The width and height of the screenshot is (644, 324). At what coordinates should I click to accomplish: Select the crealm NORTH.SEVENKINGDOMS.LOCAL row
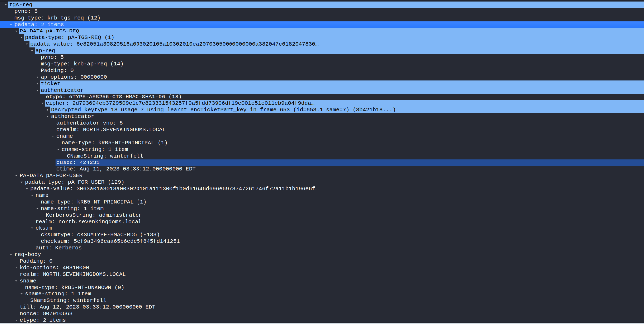pyautogui.click(x=111, y=130)
